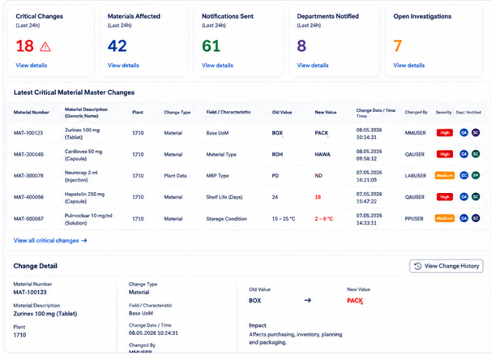Click the red new value 18 for Hepatolin

tap(318, 197)
